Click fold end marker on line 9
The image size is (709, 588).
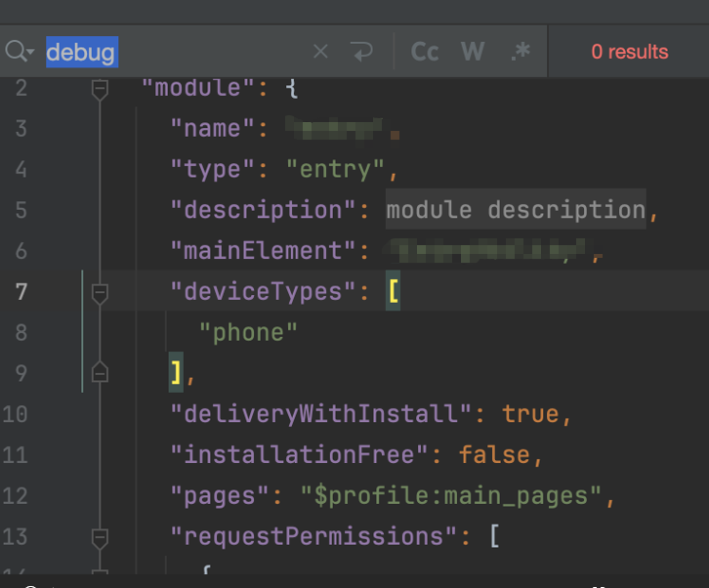(100, 372)
